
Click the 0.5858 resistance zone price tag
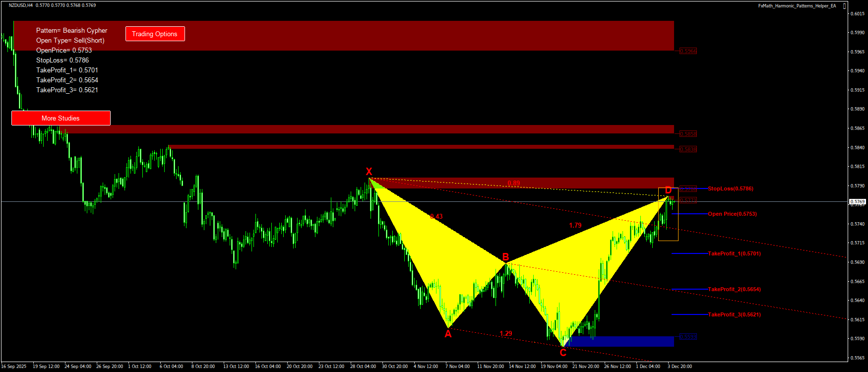point(688,134)
